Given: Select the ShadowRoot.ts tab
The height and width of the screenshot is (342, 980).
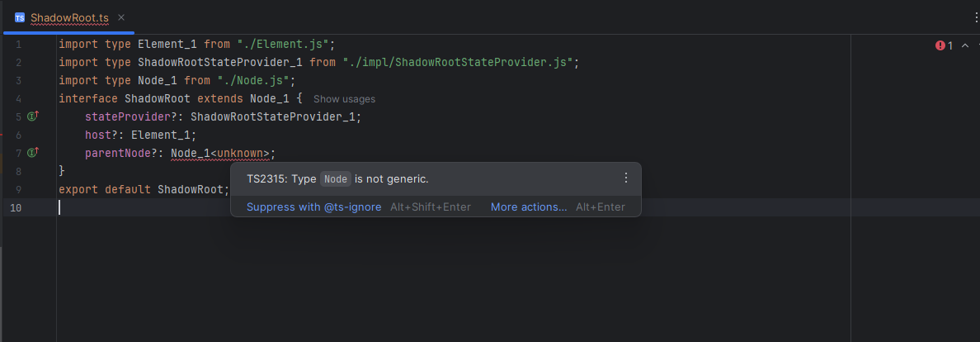Looking at the screenshot, I should click(69, 17).
